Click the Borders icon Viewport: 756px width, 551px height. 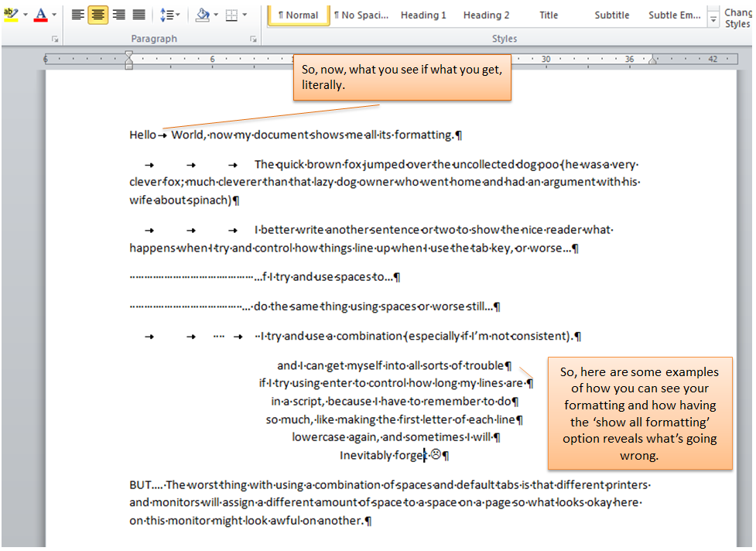[x=232, y=14]
